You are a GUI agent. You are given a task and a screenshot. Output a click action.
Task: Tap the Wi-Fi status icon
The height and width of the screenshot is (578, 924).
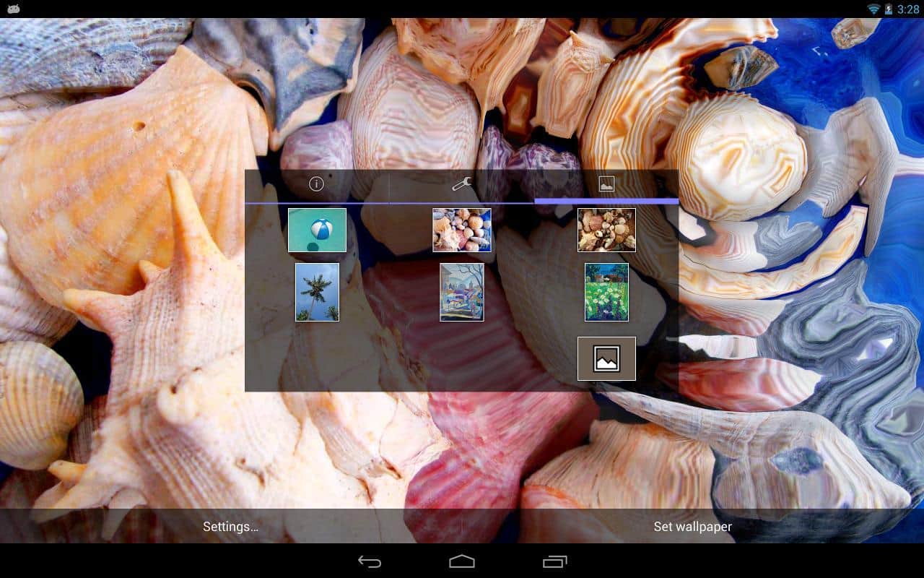pos(873,9)
